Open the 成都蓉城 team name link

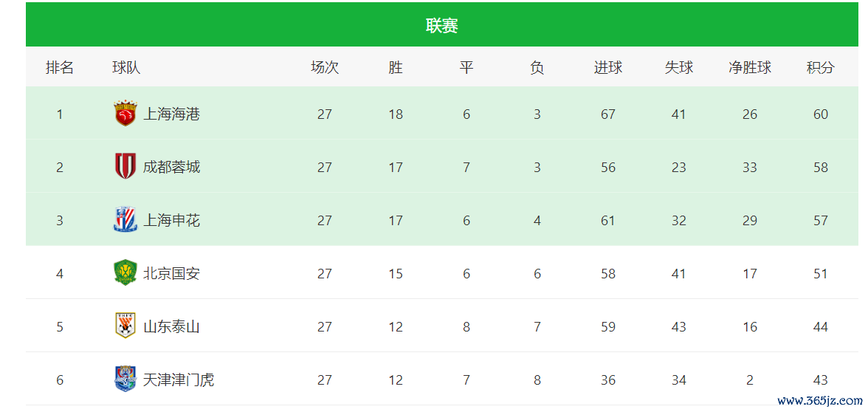[171, 168]
